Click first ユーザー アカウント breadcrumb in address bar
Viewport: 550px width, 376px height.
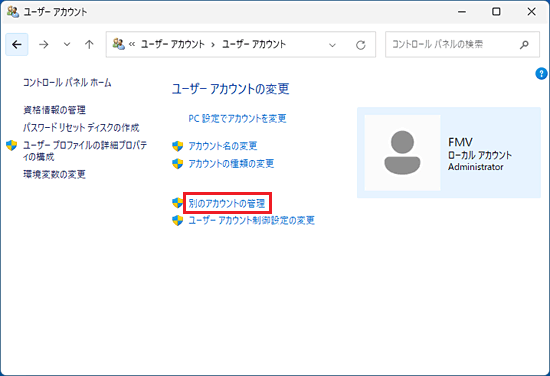tap(173, 45)
